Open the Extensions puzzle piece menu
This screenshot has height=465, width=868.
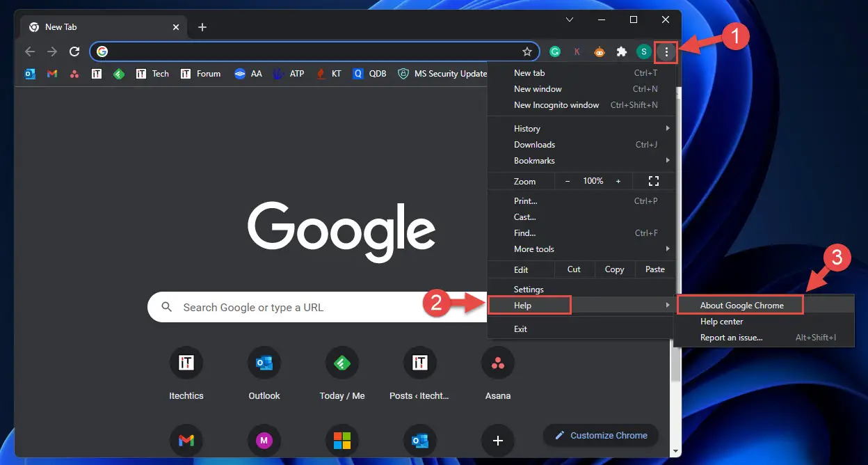622,52
